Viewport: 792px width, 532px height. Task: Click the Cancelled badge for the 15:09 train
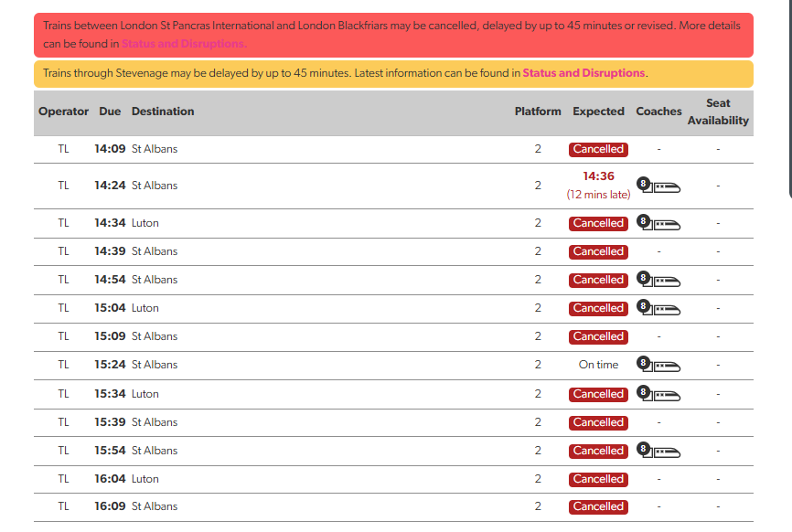pyautogui.click(x=598, y=336)
